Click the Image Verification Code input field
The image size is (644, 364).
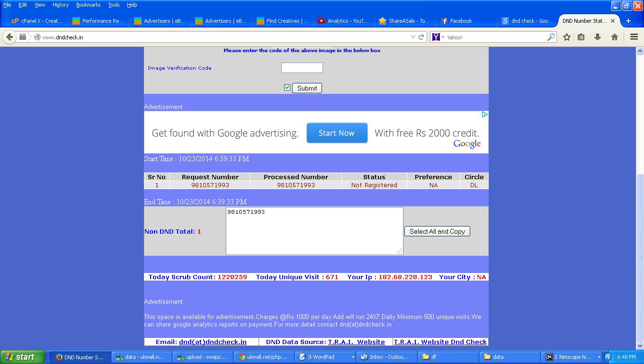(x=302, y=68)
